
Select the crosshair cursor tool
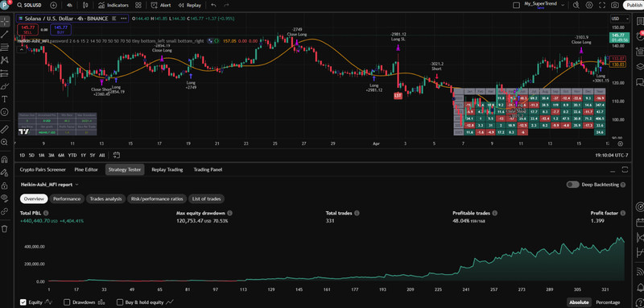5,21
